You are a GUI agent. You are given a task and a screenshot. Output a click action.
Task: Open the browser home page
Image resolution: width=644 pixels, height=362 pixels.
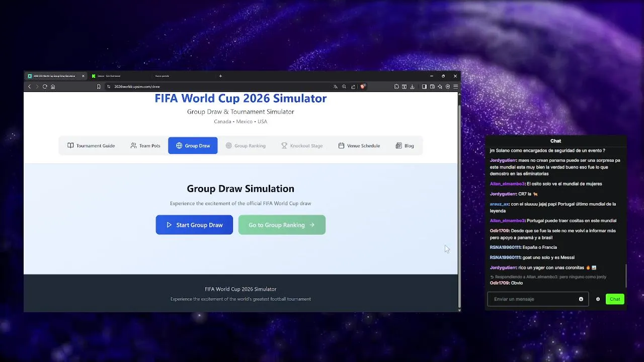point(53,86)
